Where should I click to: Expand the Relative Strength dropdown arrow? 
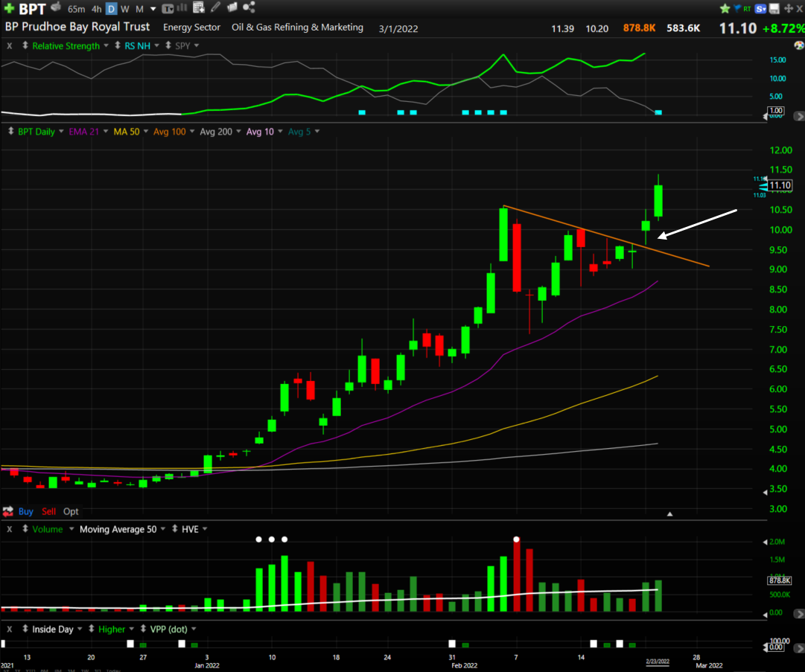tap(106, 45)
